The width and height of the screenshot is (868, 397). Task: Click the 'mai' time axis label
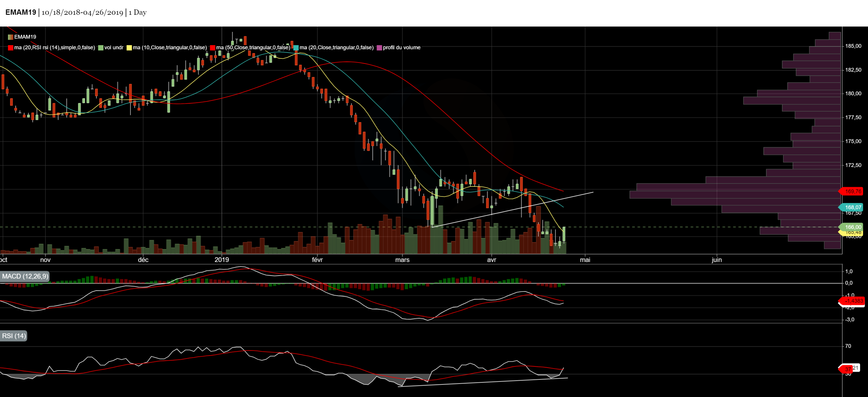click(585, 260)
